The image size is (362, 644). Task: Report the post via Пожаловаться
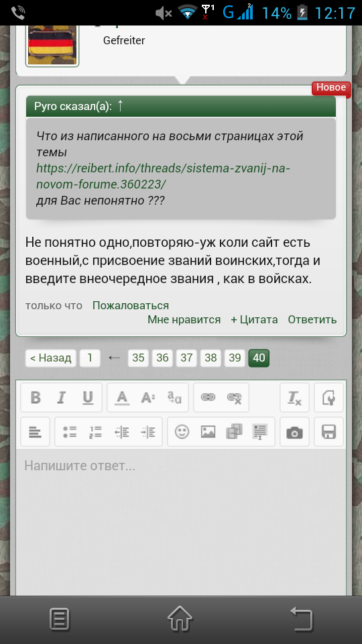(x=131, y=305)
